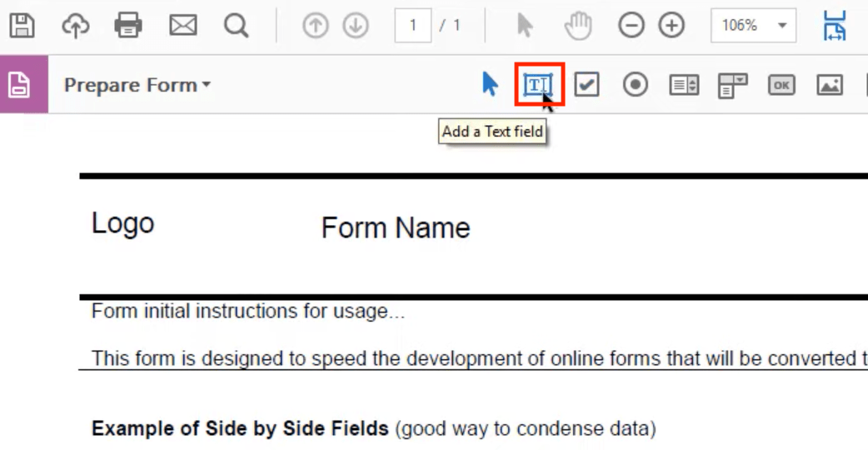This screenshot has height=450, width=868.
Task: Choose the selection arrow tool in top toolbar
Action: pos(525,26)
